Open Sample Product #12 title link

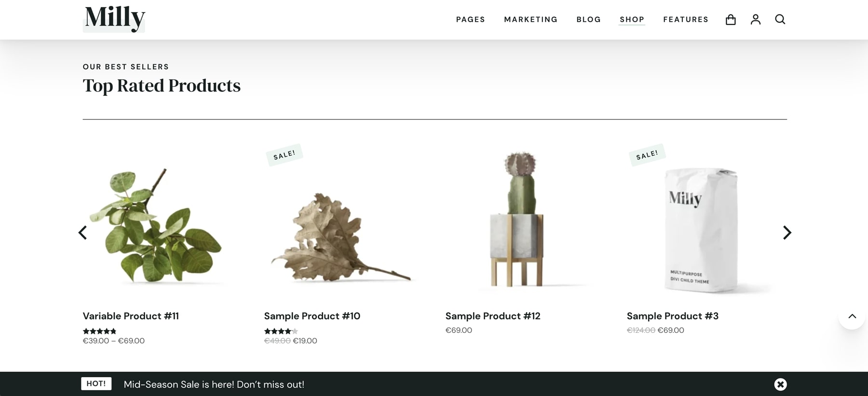(x=493, y=316)
